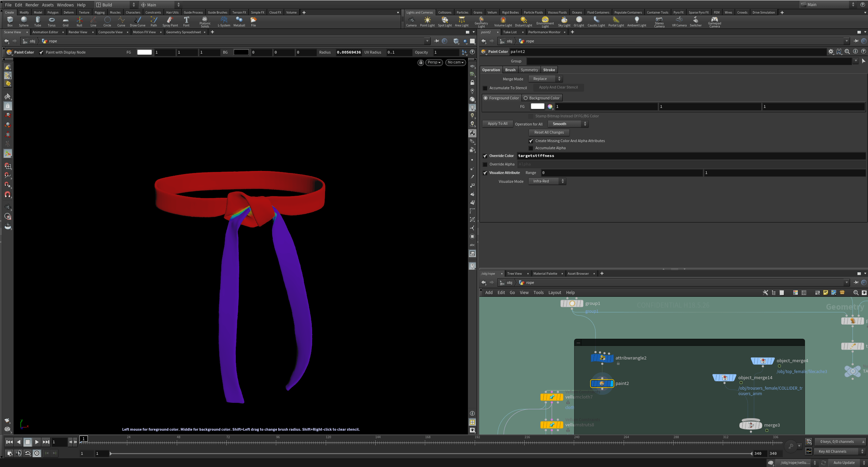
Task: Create an Ambient Light from the shelf
Action: [x=637, y=21]
